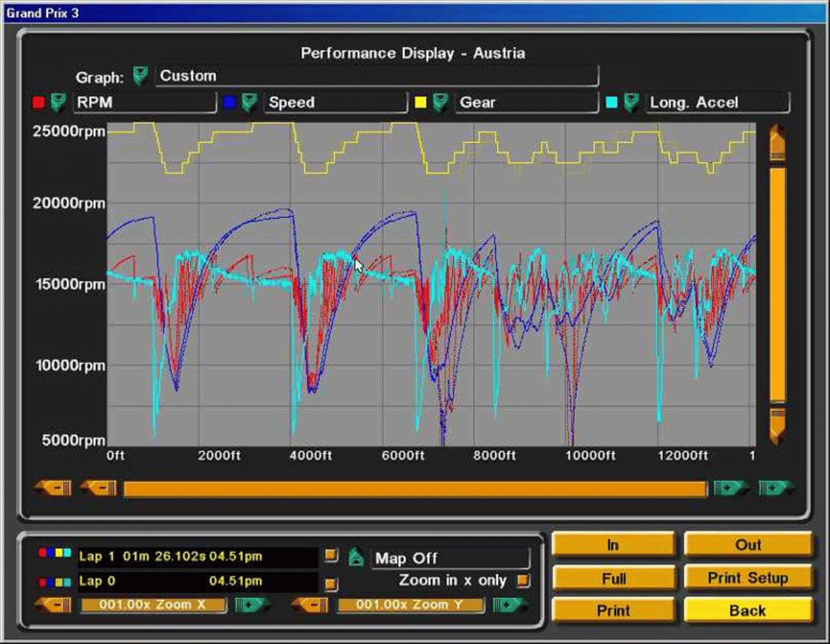Open the Graph type dropdown arrow
This screenshot has height=644, width=830.
pyautogui.click(x=140, y=76)
